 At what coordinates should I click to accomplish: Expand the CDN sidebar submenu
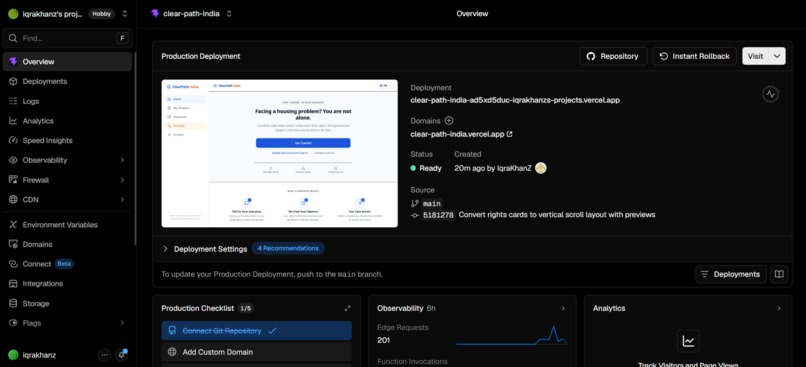[x=122, y=199]
